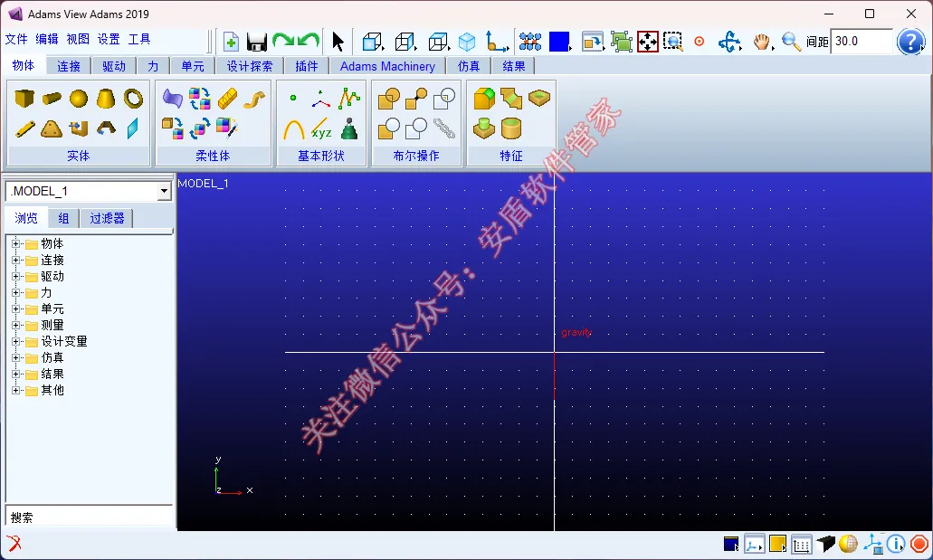Select the 结果 tree item label
This screenshot has width=933, height=560.
tap(52, 374)
